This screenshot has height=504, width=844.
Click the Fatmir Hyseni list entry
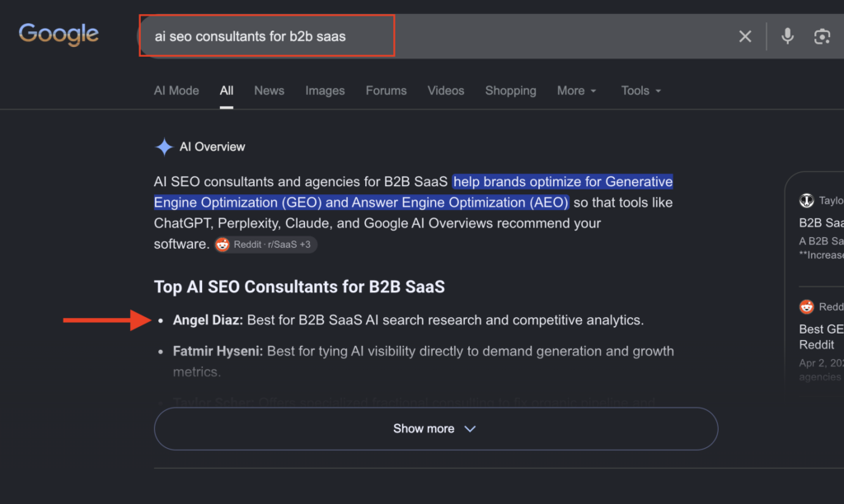[423, 361]
